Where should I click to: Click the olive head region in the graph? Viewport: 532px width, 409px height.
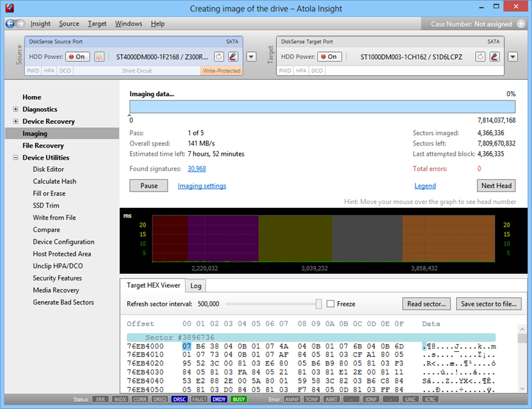(x=295, y=238)
